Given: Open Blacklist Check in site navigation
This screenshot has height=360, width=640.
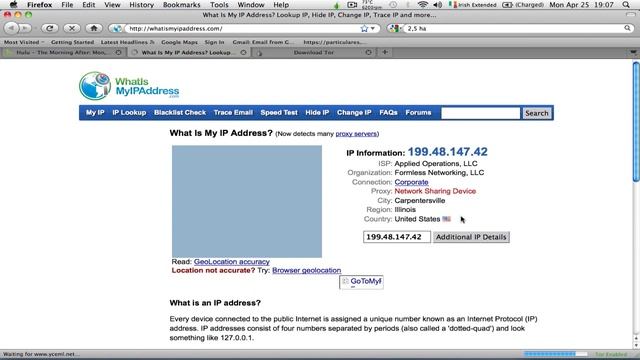Looking at the screenshot, I should pos(180,113).
